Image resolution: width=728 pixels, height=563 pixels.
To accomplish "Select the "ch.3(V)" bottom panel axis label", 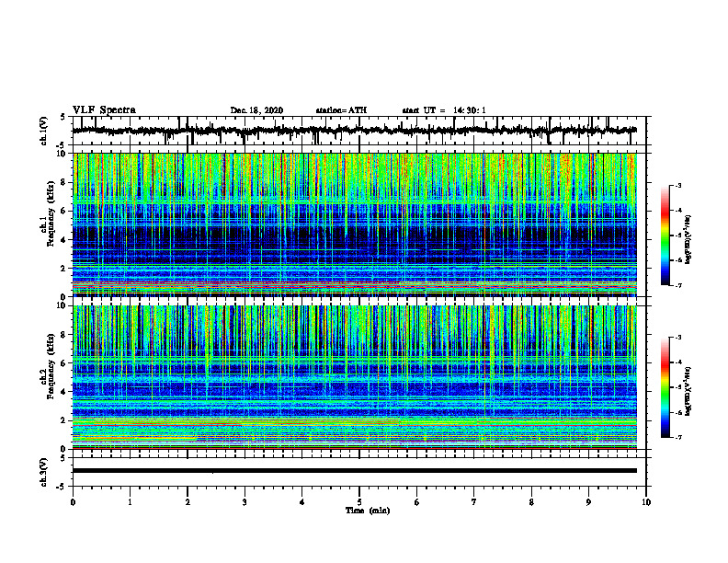I will click(44, 472).
